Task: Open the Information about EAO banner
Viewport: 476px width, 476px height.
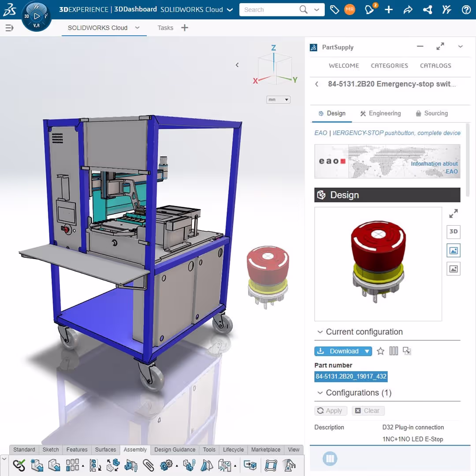Action: [x=387, y=161]
